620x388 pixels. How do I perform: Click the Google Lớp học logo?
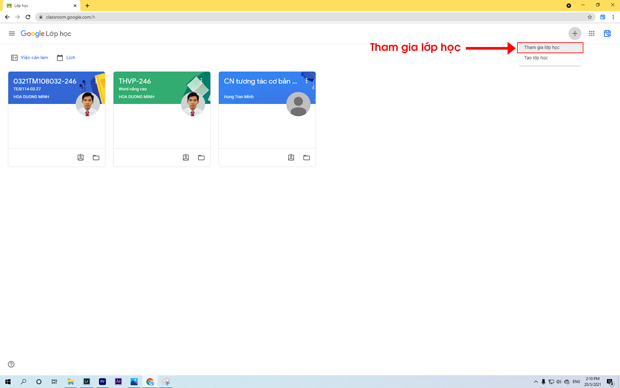[46, 34]
